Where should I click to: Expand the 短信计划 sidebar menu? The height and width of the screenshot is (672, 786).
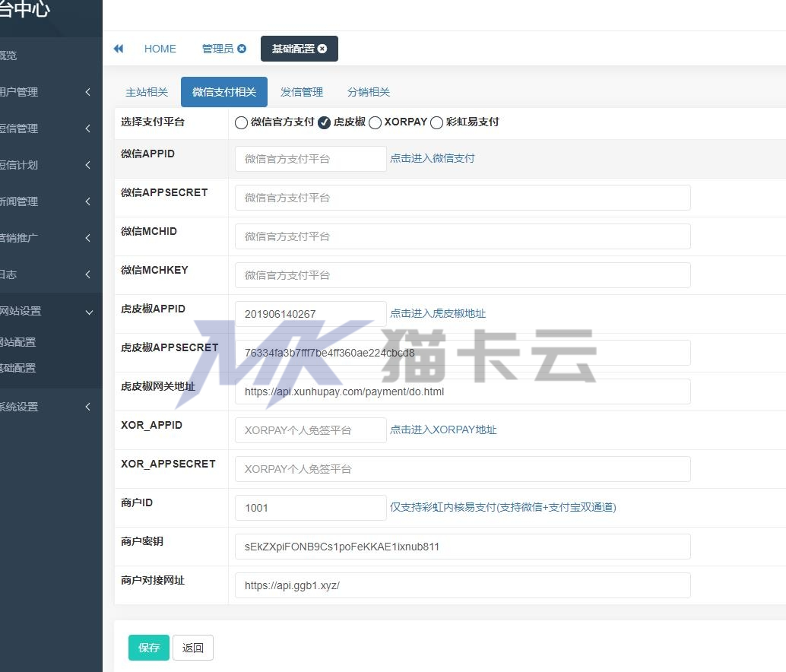[51, 166]
